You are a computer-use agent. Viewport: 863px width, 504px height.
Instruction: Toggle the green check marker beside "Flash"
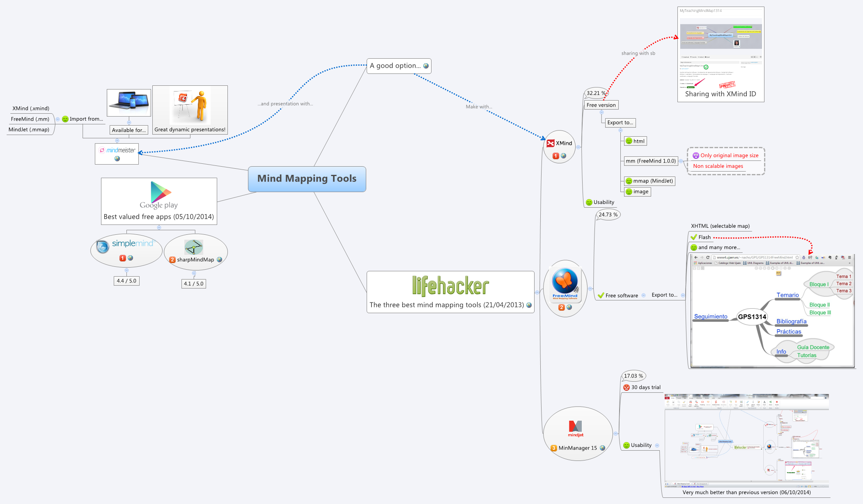coord(694,237)
